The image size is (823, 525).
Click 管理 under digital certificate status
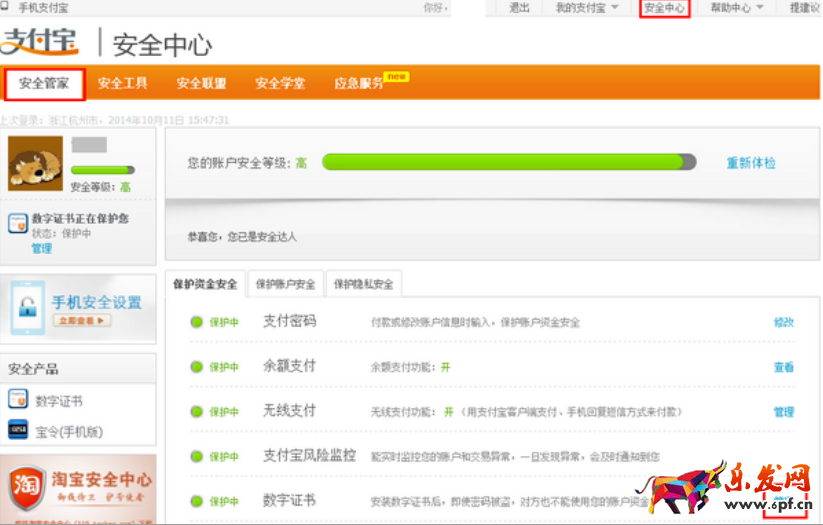[x=41, y=248]
